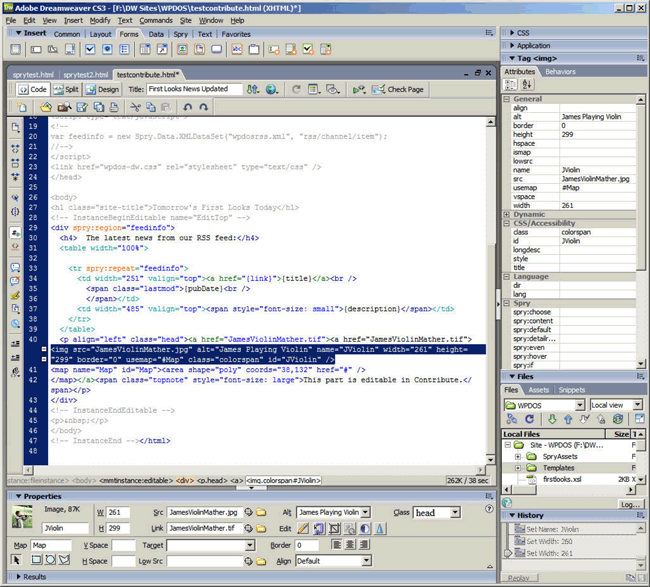Switch to Split view
This screenshot has height=587, width=650.
tap(66, 89)
